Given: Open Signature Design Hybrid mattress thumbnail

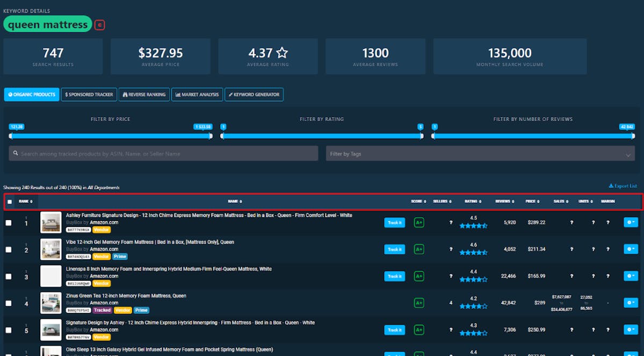Looking at the screenshot, I should [51, 330].
